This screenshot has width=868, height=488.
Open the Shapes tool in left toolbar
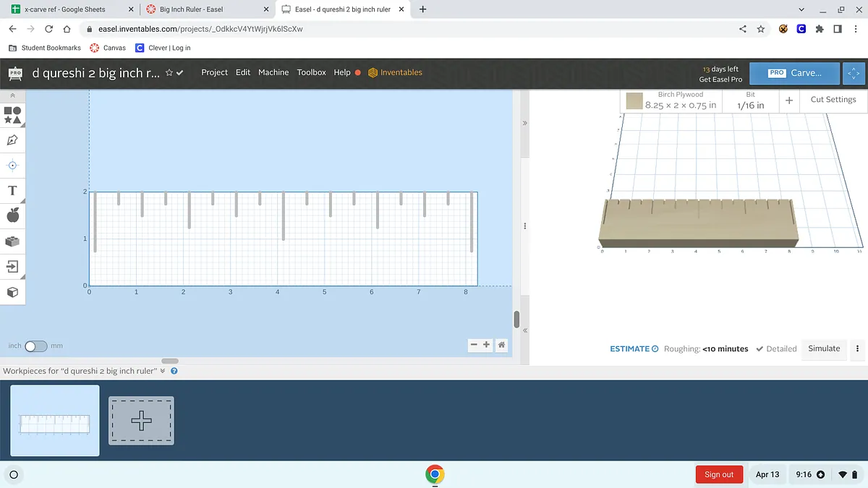pyautogui.click(x=12, y=115)
